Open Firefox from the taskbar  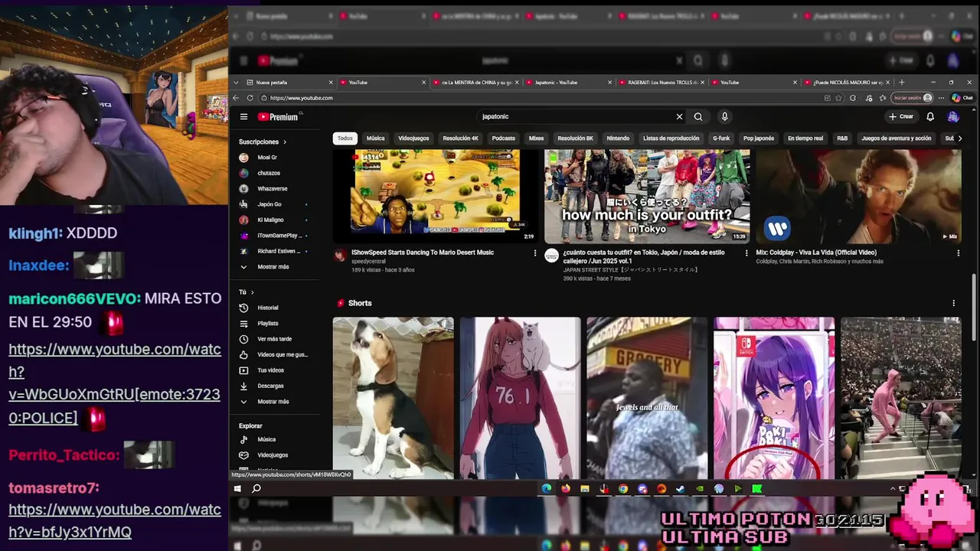point(566,489)
